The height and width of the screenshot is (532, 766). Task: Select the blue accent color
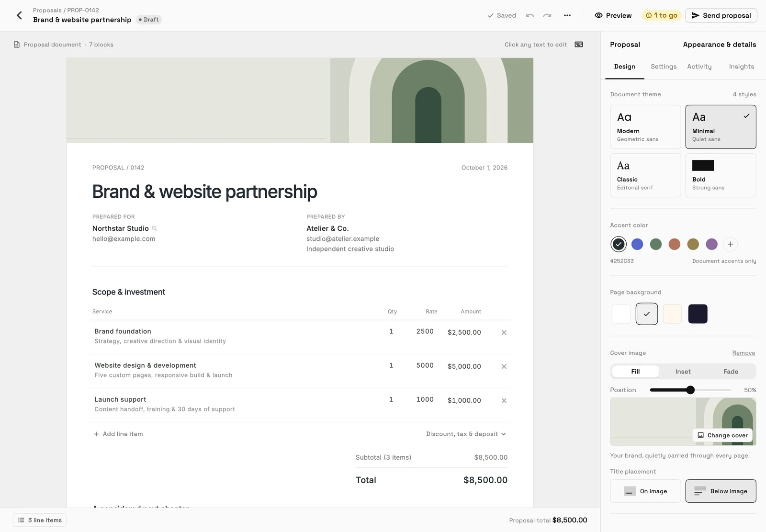(x=637, y=244)
